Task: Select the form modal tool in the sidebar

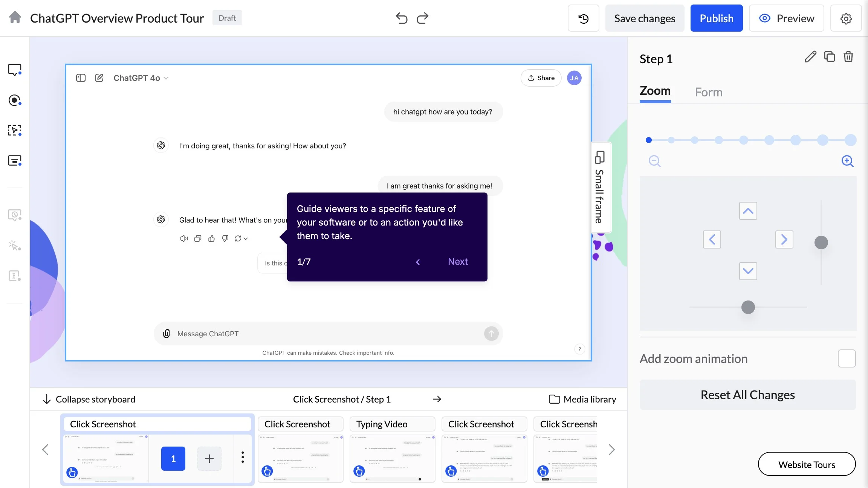Action: [x=15, y=160]
